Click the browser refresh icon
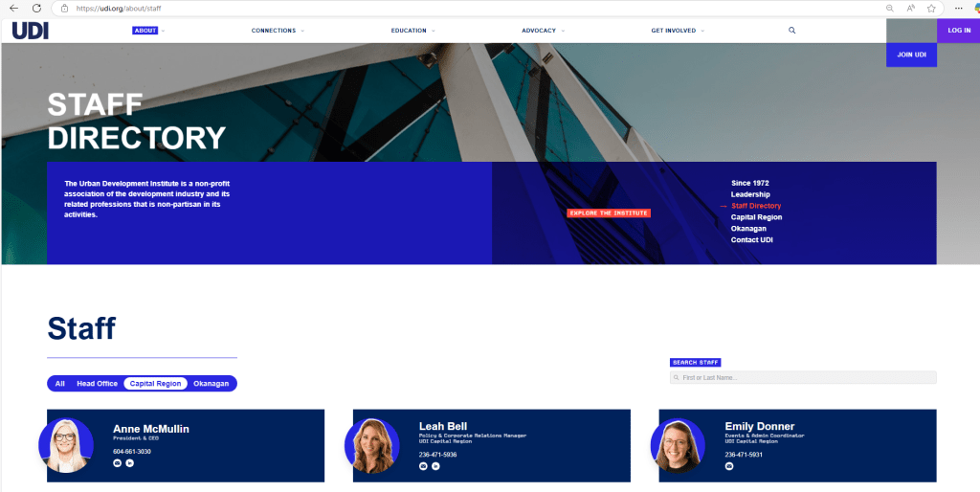The height and width of the screenshot is (492, 980). tap(36, 8)
